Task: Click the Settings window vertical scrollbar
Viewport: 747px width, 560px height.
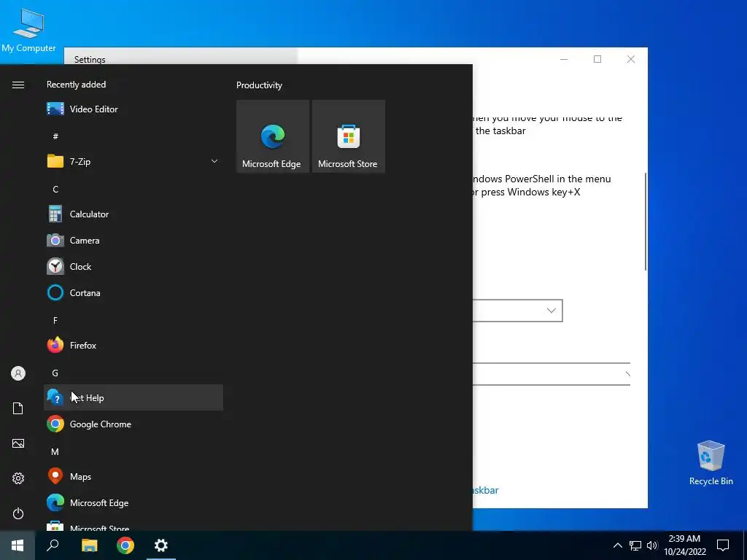Action: [646, 222]
